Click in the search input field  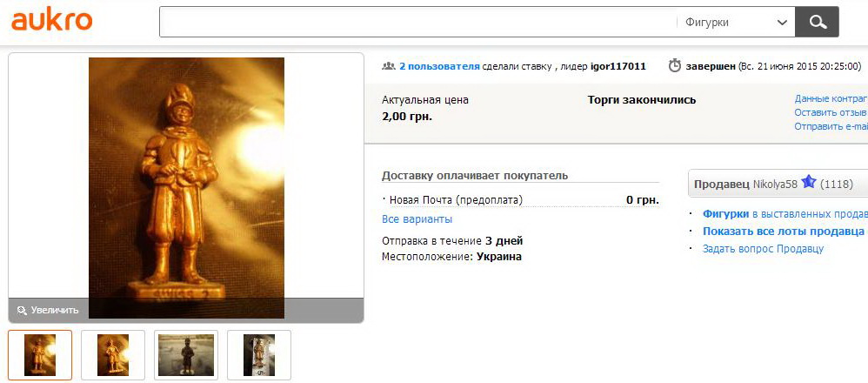pyautogui.click(x=418, y=22)
